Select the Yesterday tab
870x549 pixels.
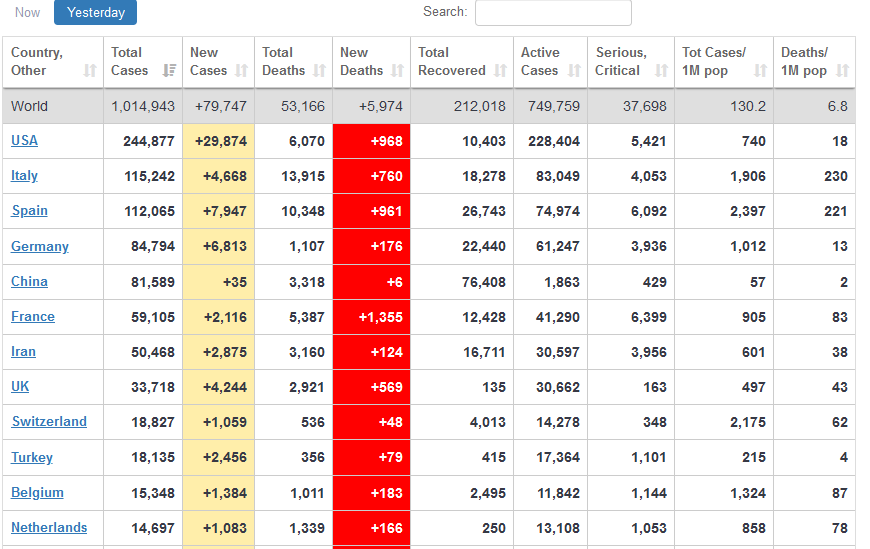[x=96, y=13]
